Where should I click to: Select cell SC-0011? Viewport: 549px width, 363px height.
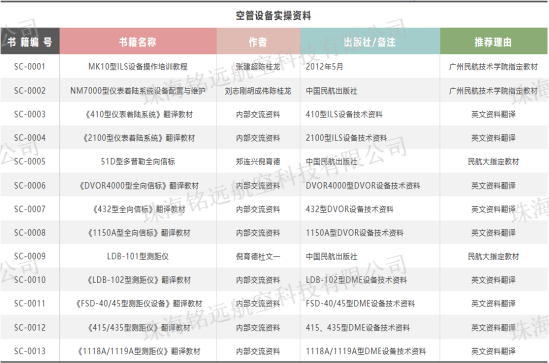click(30, 303)
